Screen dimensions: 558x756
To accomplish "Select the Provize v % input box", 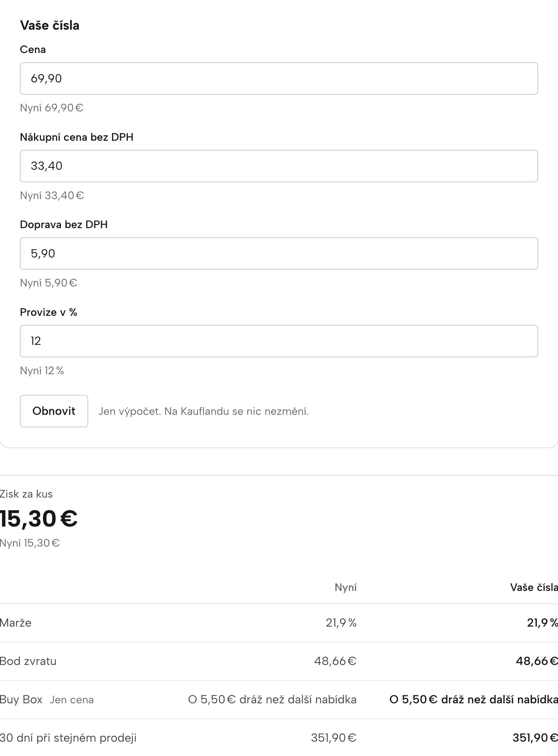I will pos(279,341).
